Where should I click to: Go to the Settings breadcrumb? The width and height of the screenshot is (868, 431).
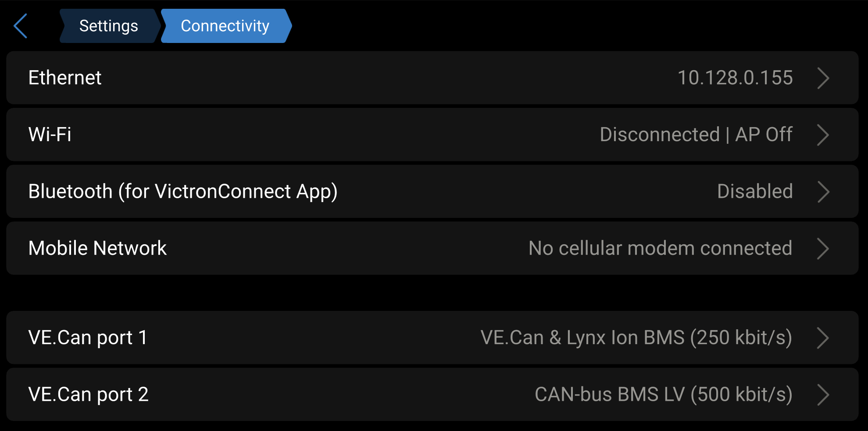pos(108,26)
